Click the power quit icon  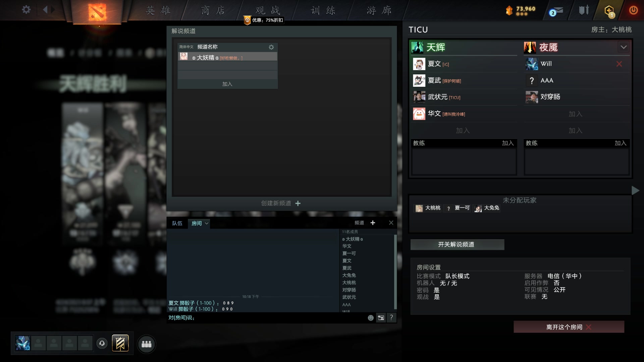tap(633, 10)
